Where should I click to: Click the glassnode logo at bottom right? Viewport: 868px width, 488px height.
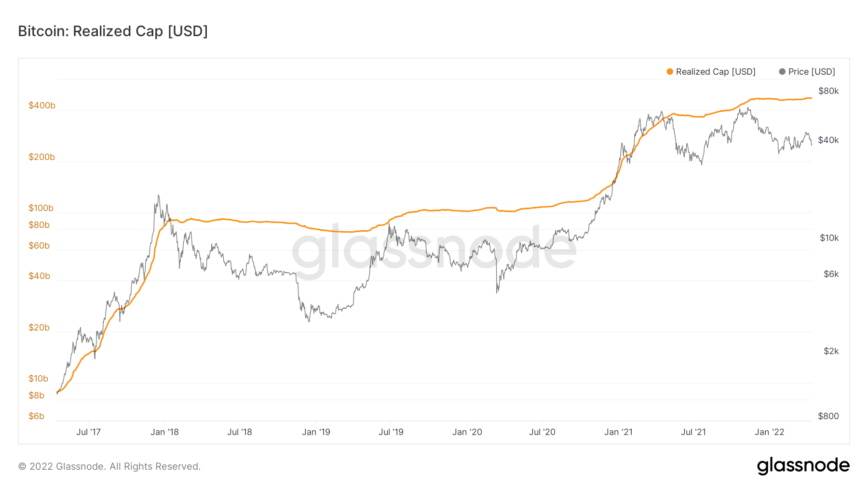[x=803, y=465]
